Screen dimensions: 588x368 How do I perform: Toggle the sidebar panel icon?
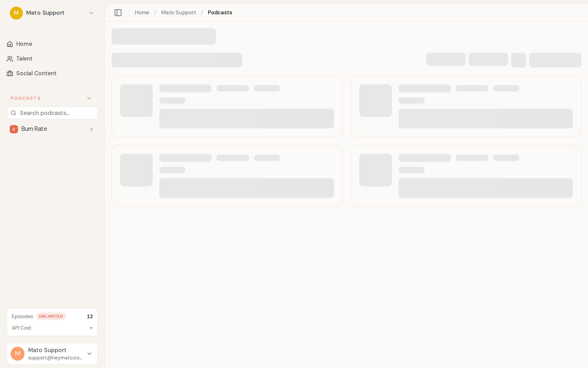click(x=118, y=12)
